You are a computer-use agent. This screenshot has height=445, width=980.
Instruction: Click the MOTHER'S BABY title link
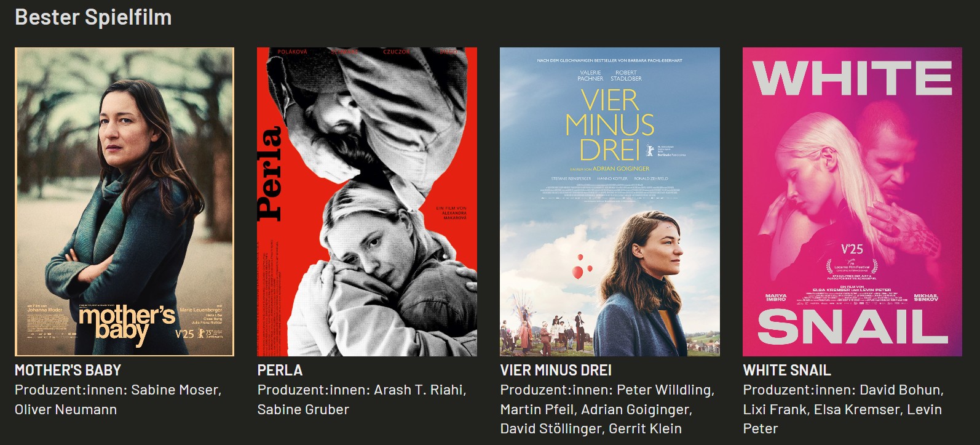coord(68,370)
